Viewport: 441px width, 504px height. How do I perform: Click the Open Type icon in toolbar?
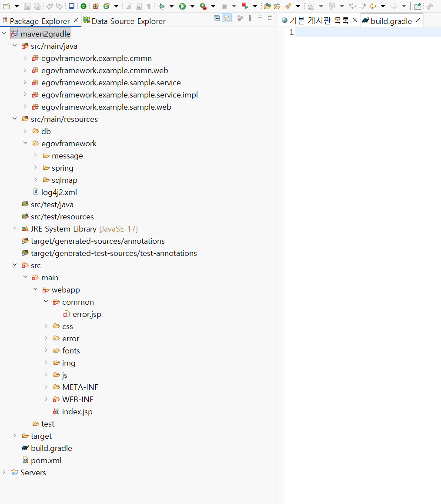[x=267, y=6]
